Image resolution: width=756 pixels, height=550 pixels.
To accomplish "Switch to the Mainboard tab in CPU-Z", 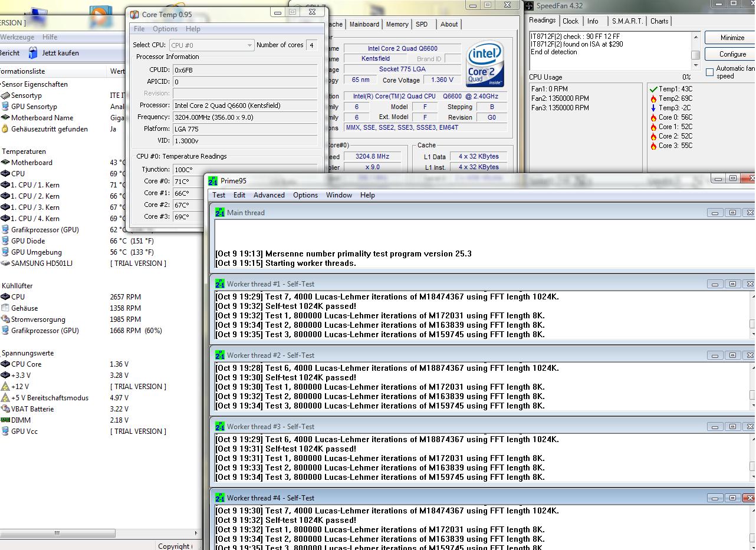I will [364, 24].
